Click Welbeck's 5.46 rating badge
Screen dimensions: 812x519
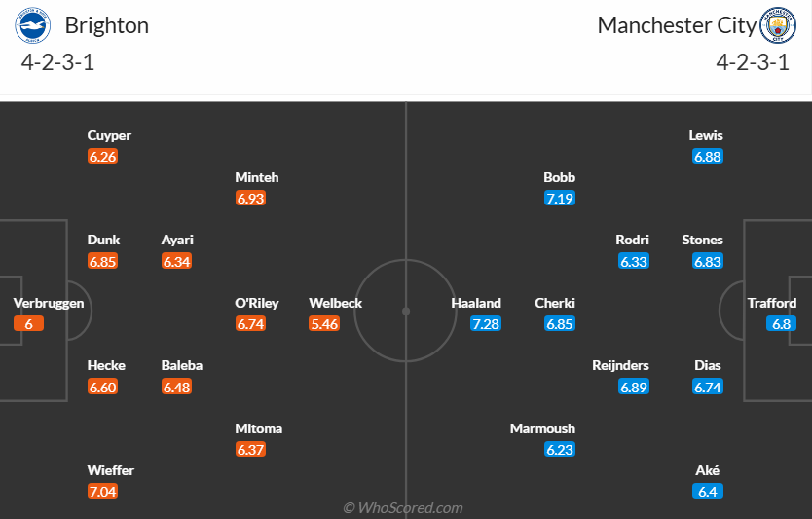click(324, 324)
